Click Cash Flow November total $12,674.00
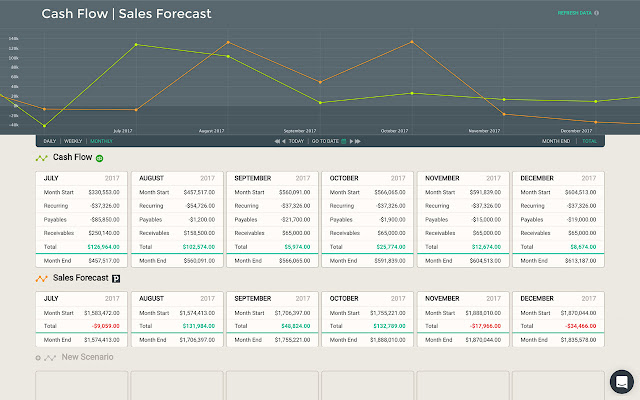The height and width of the screenshot is (400, 640). (486, 247)
